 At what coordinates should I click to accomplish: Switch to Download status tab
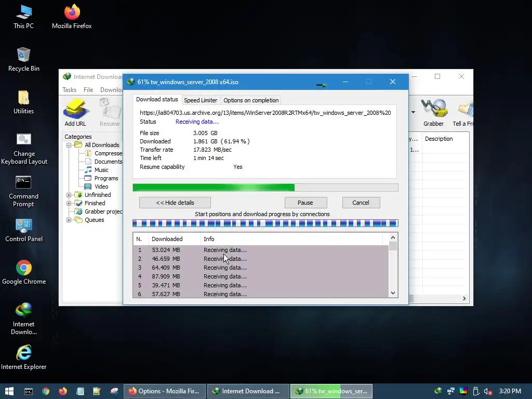click(x=157, y=99)
